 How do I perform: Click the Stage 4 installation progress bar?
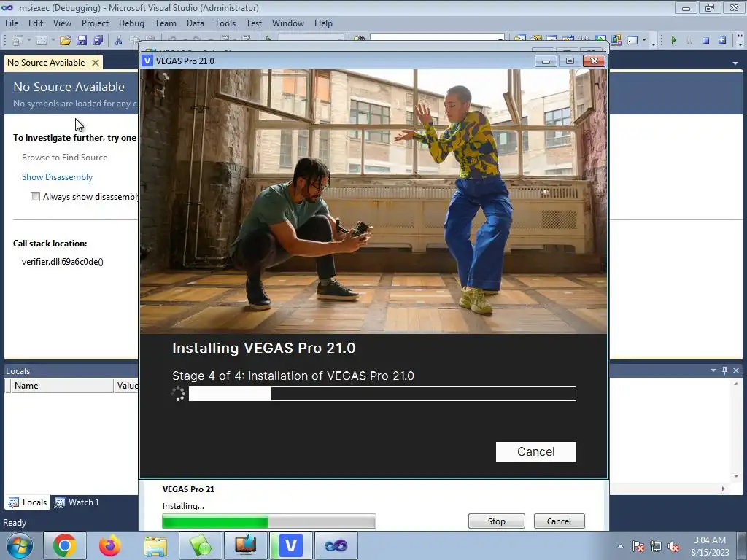pos(382,394)
